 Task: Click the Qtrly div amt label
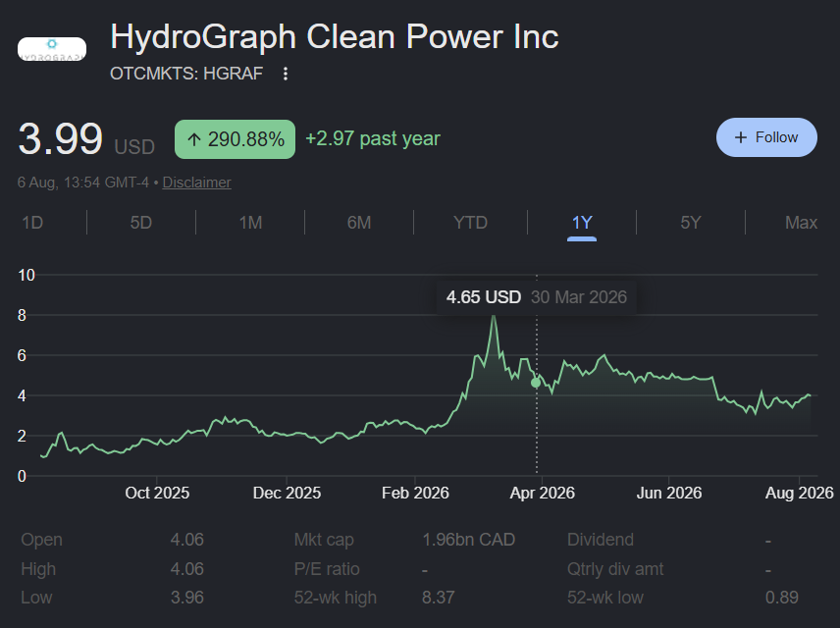tap(615, 568)
